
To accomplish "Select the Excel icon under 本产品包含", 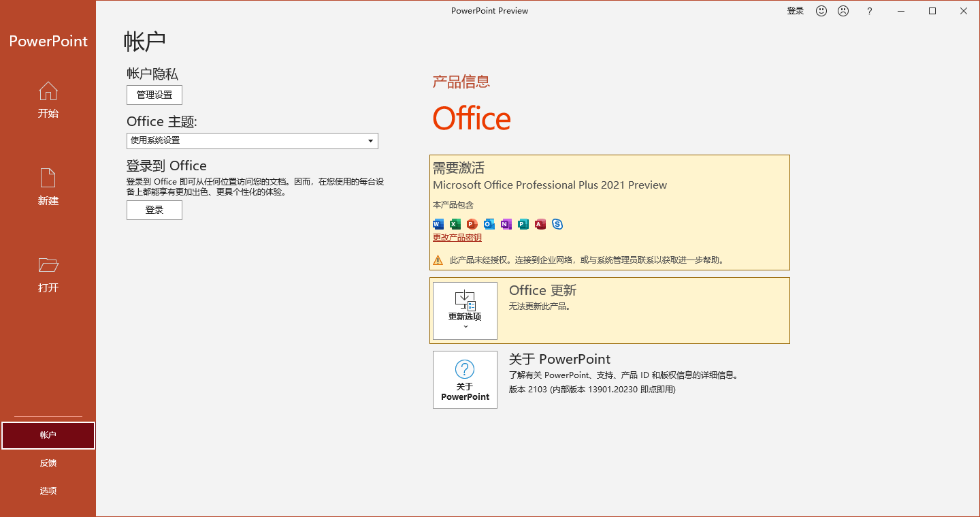I will click(x=455, y=224).
